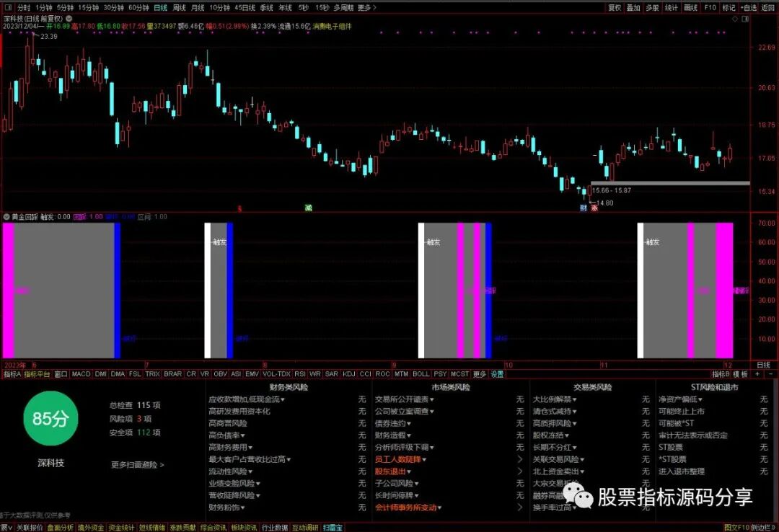Click the minus button at right end of indicator bar
The image size is (779, 532).
770,374
